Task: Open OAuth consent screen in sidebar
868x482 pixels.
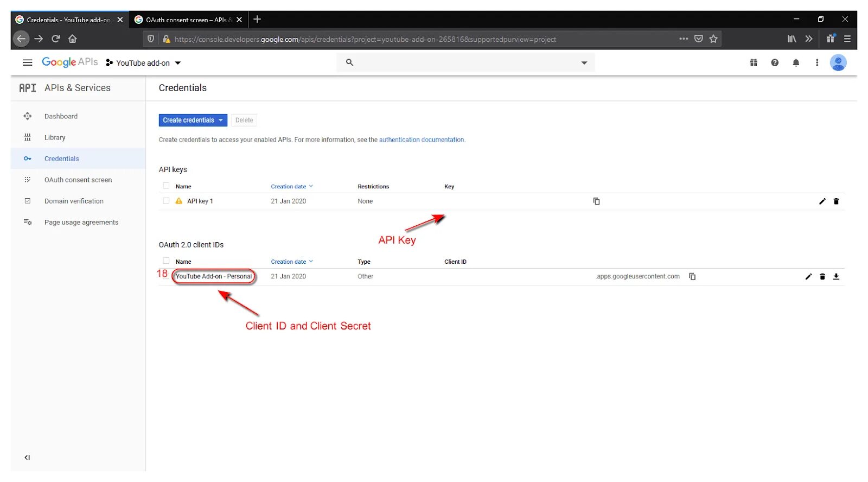Action: pyautogui.click(x=78, y=180)
